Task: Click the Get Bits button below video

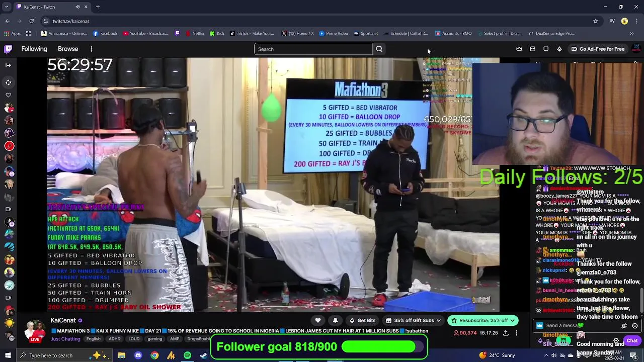Action: coord(362,320)
